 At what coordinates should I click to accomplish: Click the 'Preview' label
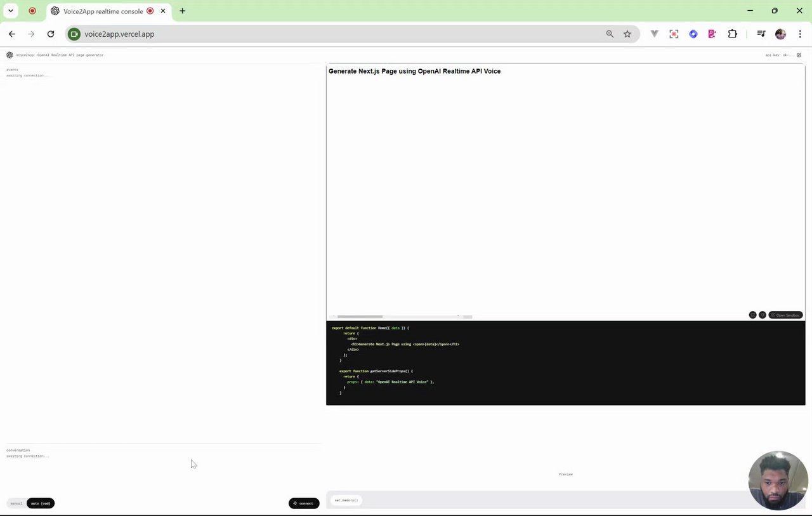pos(566,474)
